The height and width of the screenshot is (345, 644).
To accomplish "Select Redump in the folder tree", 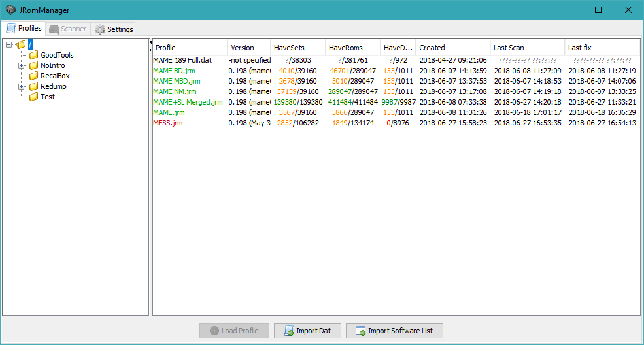I will point(54,86).
